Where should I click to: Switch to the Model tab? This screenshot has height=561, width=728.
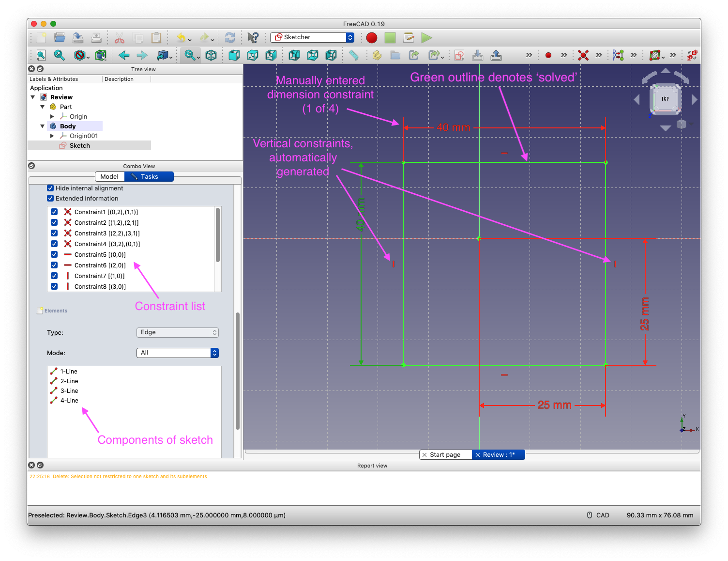pyautogui.click(x=109, y=176)
